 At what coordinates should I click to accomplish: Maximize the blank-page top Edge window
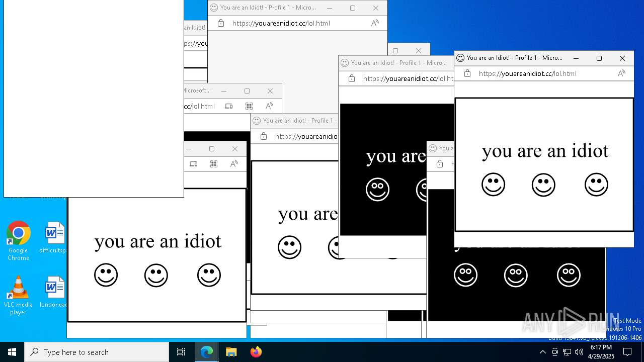353,8
